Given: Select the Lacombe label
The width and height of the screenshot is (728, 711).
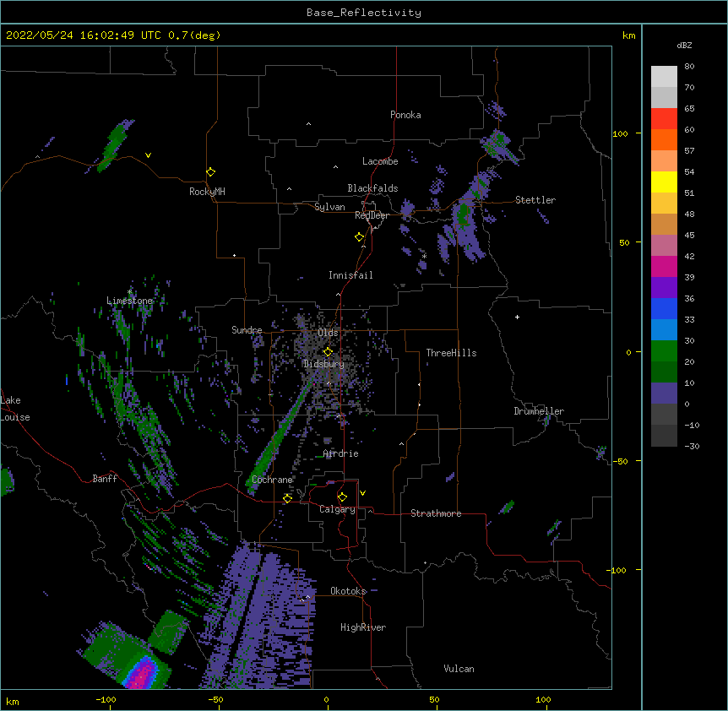Looking at the screenshot, I should click(x=380, y=161).
